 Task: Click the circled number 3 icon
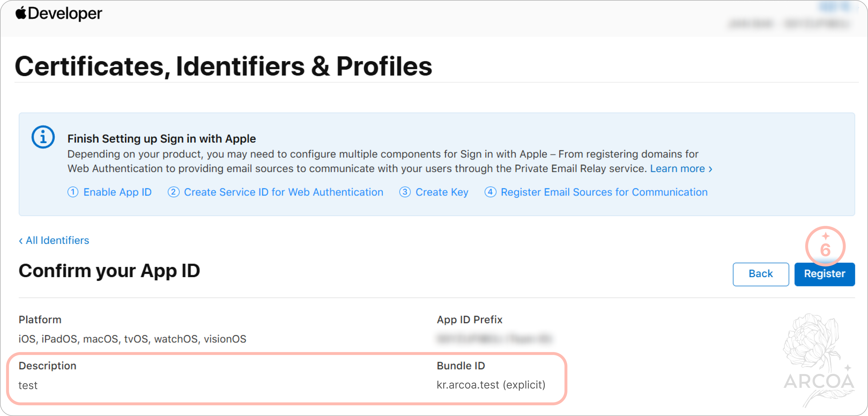(405, 192)
